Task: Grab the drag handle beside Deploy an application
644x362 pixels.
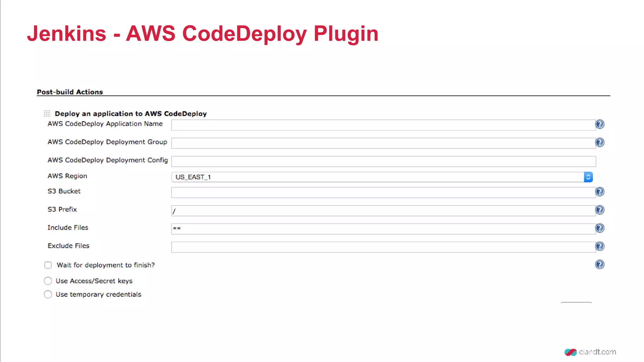Action: pyautogui.click(x=47, y=113)
